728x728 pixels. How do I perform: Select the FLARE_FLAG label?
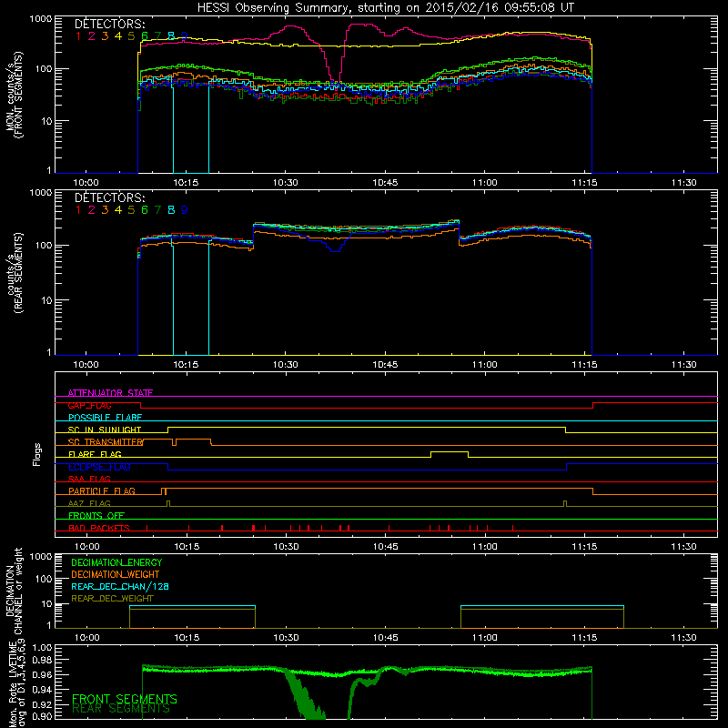[x=95, y=454]
